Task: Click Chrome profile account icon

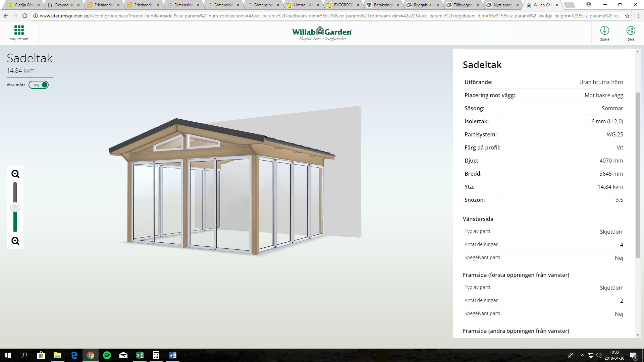Action: tap(589, 4)
